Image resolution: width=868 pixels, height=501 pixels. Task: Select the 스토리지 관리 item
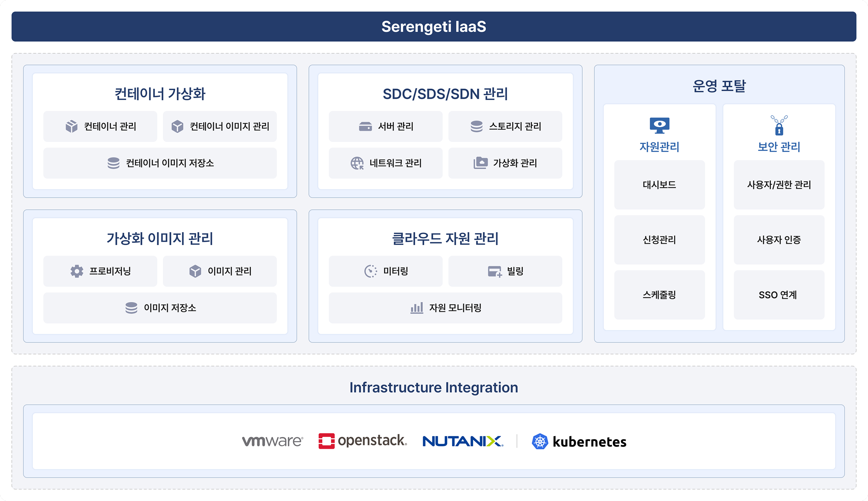pos(505,126)
